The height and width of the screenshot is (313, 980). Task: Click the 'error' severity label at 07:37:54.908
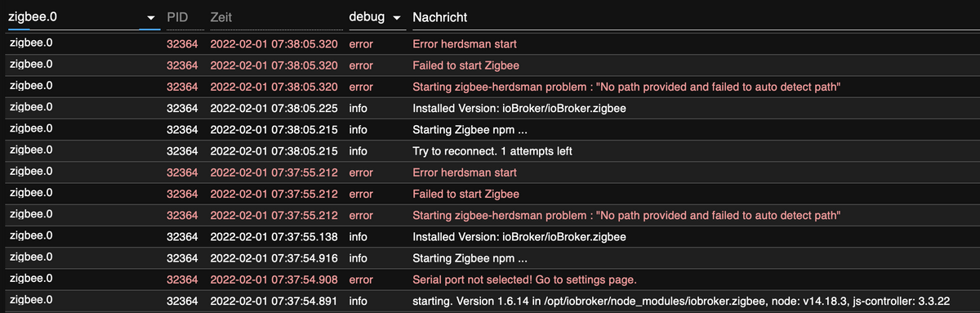361,279
